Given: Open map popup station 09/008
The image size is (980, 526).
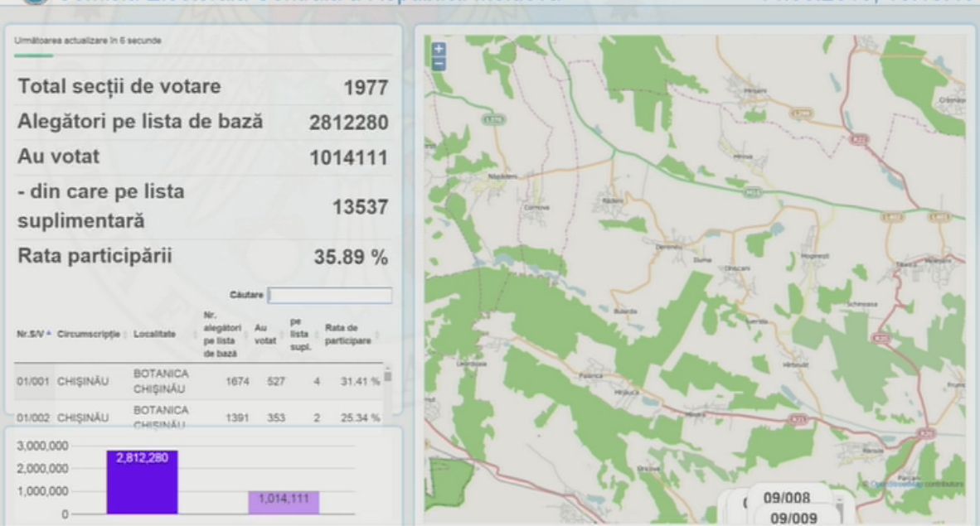Looking at the screenshot, I should (x=786, y=498).
